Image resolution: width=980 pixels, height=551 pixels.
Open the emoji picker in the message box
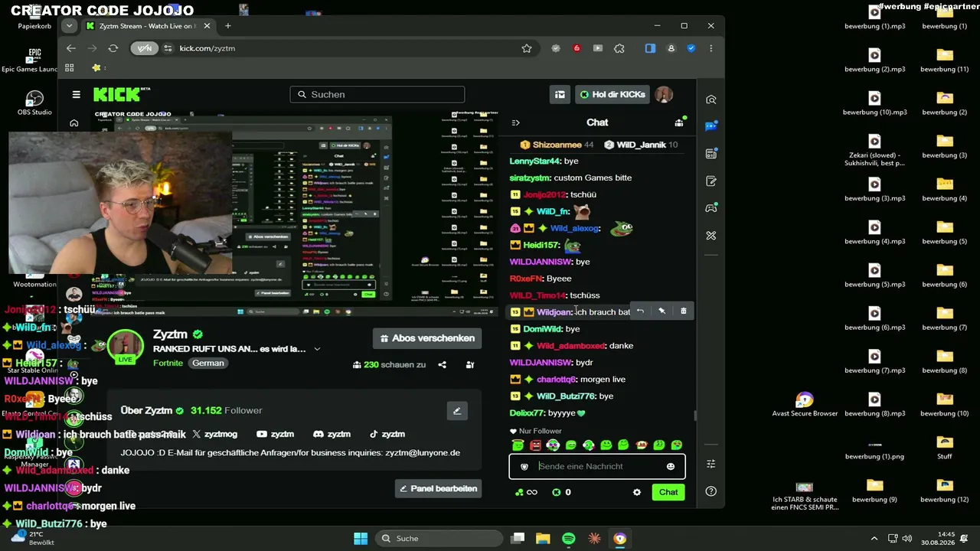pos(671,466)
